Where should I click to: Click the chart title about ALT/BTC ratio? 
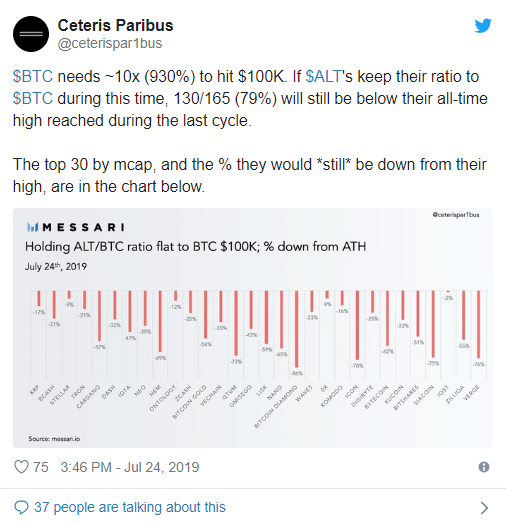click(x=195, y=247)
